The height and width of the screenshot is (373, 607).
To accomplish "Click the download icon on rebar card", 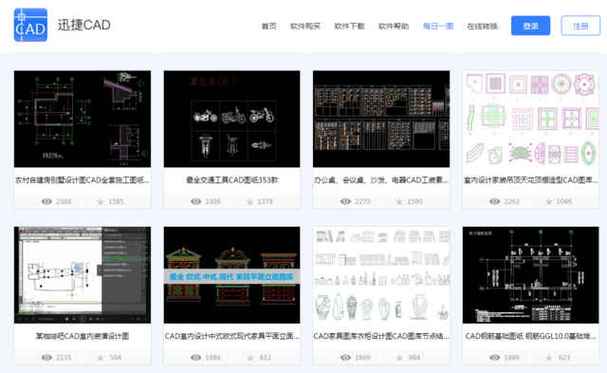I will point(549,357).
